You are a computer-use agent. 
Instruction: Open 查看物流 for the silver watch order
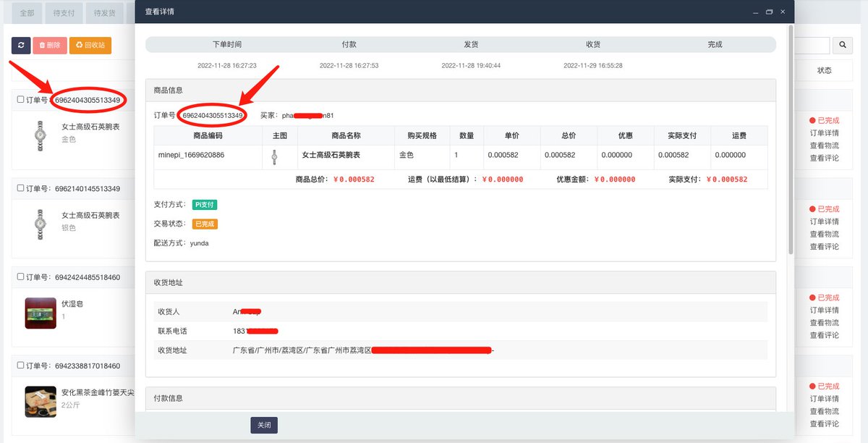[824, 234]
